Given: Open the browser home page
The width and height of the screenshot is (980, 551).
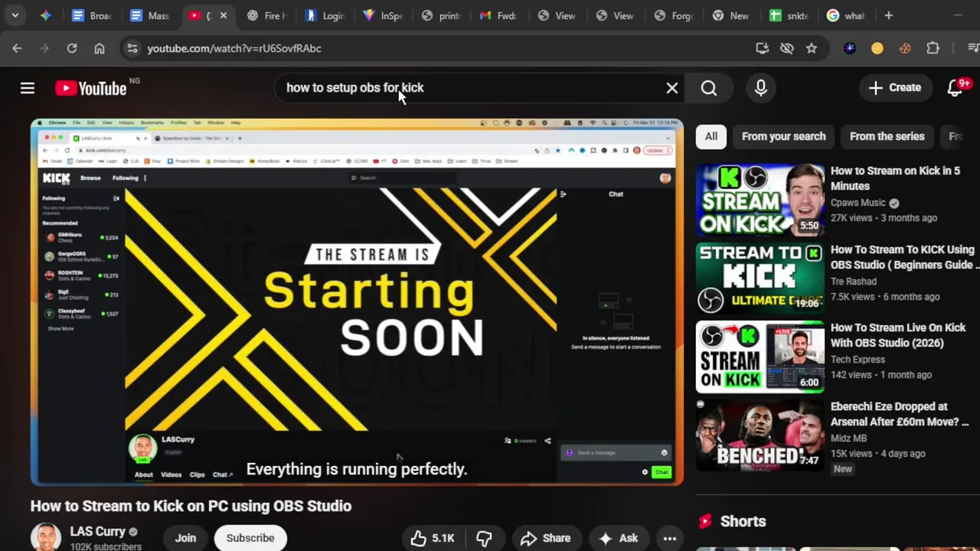Looking at the screenshot, I should pos(100,48).
